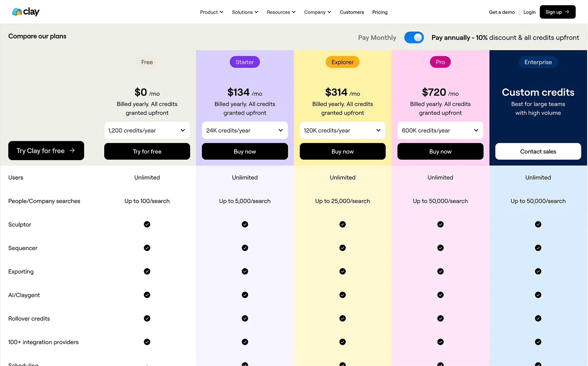Open the 600K credits/year dropdown
Viewport: 588px width, 366px height.
click(x=440, y=130)
